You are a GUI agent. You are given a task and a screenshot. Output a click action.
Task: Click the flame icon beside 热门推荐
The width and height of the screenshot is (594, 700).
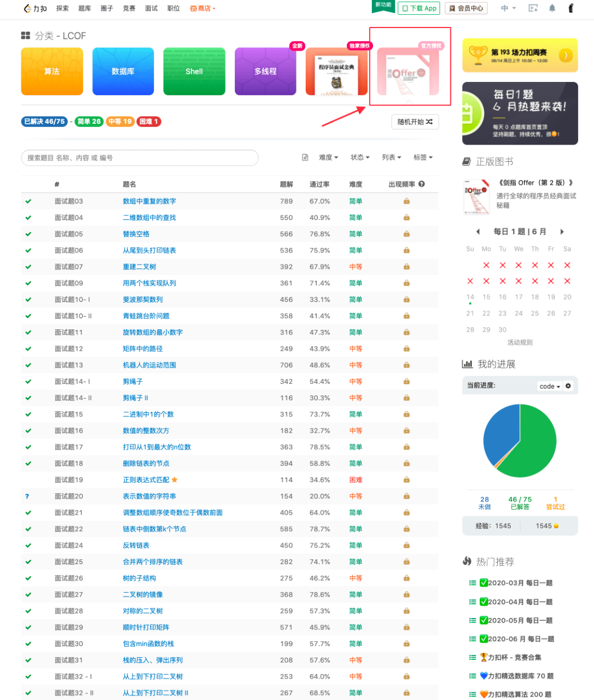pyautogui.click(x=467, y=561)
